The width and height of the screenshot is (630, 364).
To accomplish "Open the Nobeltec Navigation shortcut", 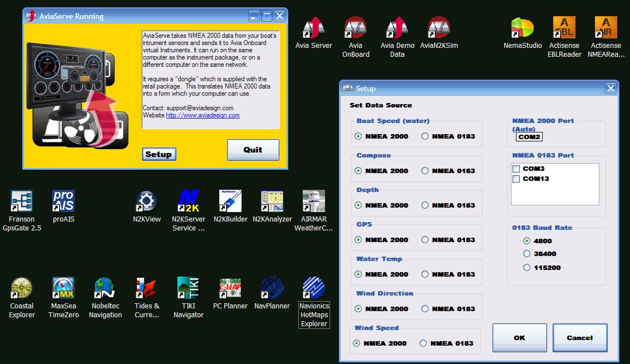I will pyautogui.click(x=105, y=298).
